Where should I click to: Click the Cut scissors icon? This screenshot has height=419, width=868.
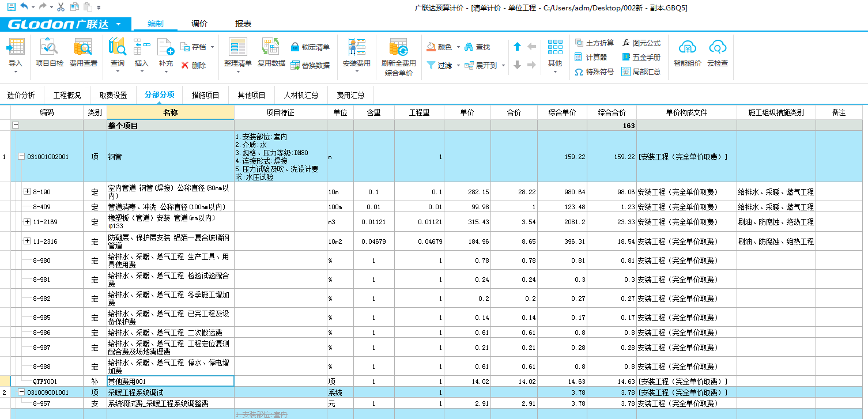point(61,7)
